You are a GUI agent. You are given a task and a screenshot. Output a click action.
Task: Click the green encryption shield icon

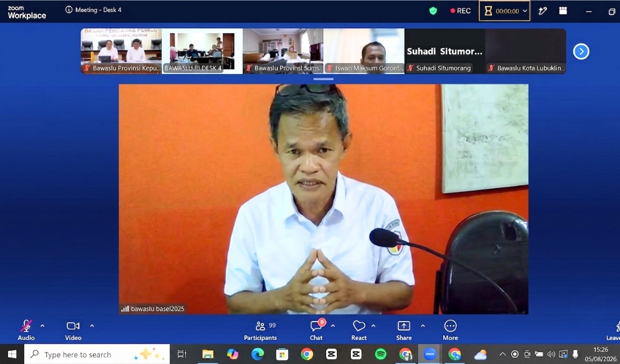(433, 11)
